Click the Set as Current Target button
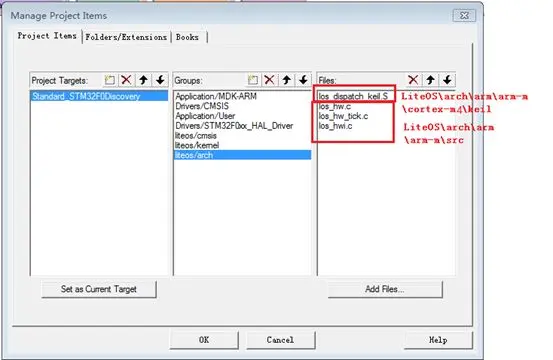The image size is (553, 360). click(99, 289)
